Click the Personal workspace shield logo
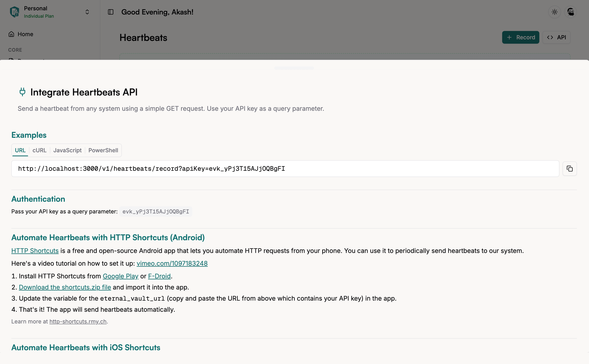The height and width of the screenshot is (364, 589). (x=15, y=12)
